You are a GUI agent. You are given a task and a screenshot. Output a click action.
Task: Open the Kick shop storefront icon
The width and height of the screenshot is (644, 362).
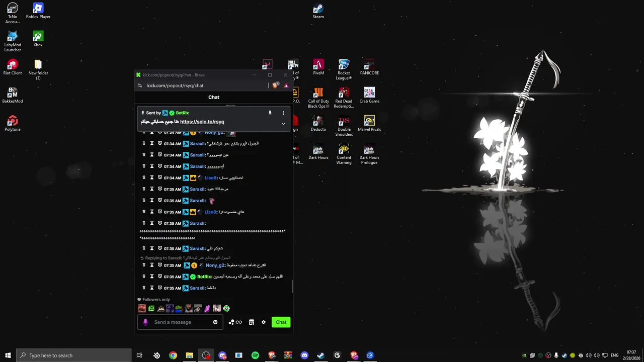(x=252, y=322)
